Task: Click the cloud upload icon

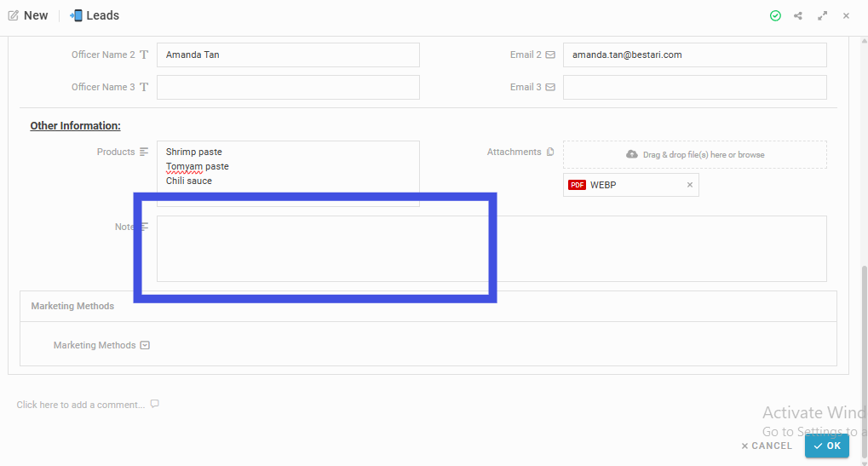Action: (x=632, y=154)
